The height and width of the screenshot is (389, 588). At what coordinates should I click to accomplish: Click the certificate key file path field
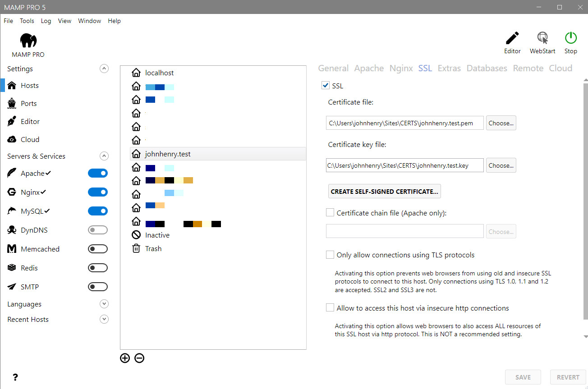(x=404, y=165)
